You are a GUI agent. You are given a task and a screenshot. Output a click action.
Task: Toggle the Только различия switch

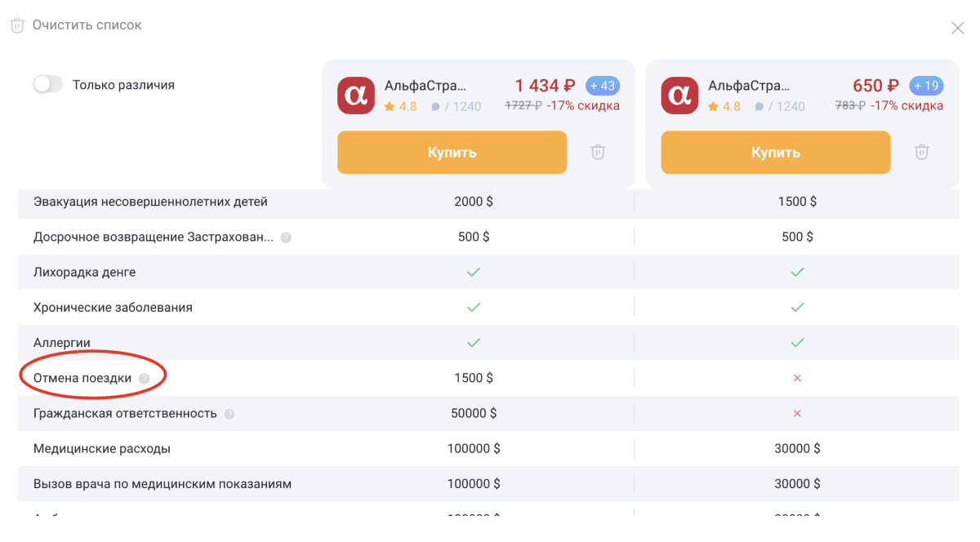click(47, 84)
